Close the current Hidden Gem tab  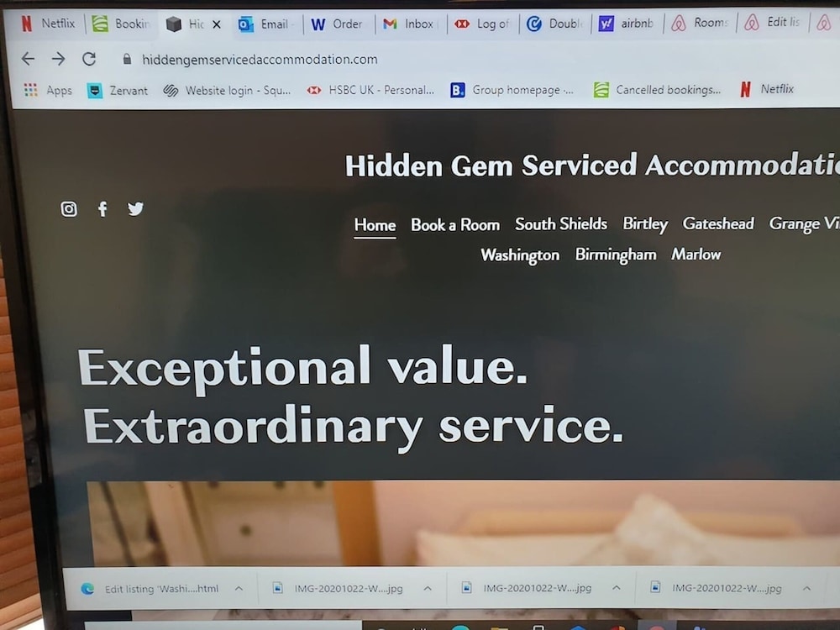(x=217, y=24)
